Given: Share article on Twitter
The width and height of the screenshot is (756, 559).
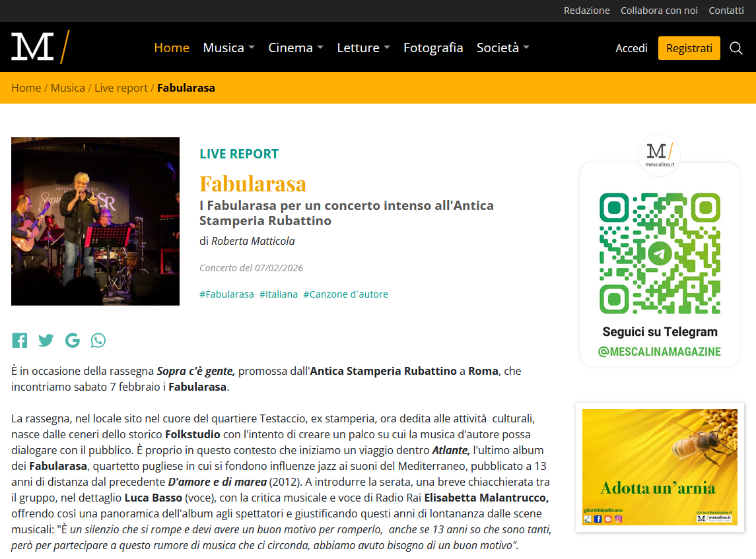Looking at the screenshot, I should [x=46, y=341].
